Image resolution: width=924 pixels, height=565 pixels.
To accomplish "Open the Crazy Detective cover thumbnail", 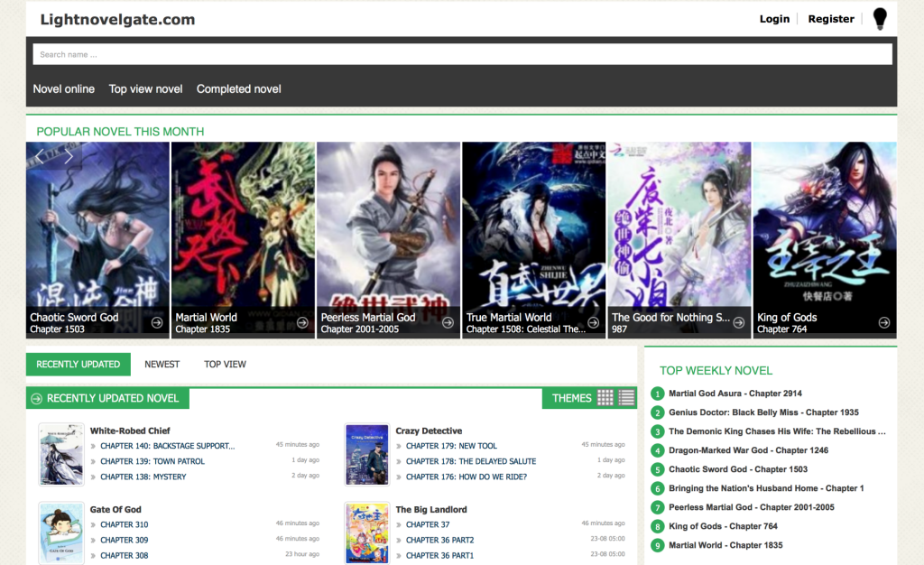I will click(x=367, y=455).
